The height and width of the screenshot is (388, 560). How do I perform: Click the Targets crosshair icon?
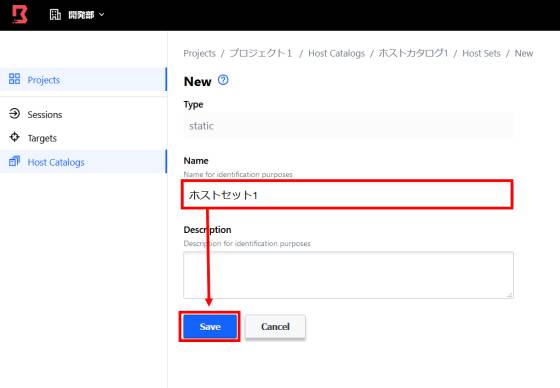coord(14,137)
